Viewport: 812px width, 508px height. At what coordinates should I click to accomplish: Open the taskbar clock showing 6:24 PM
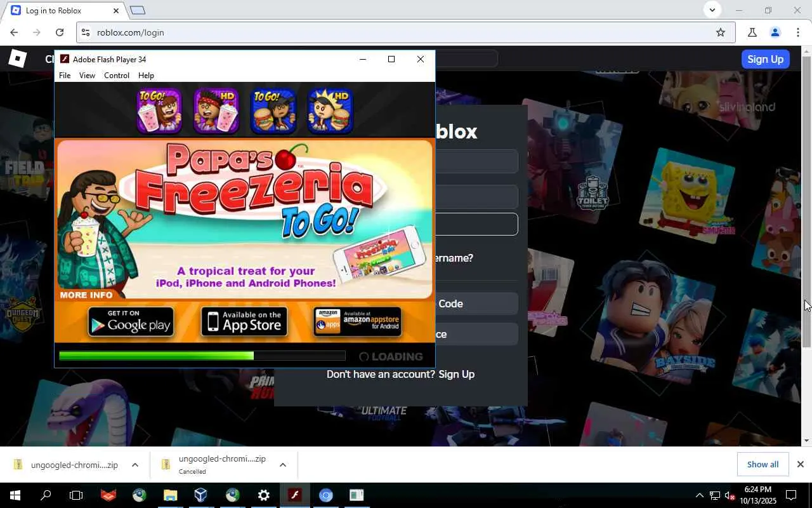(x=757, y=495)
